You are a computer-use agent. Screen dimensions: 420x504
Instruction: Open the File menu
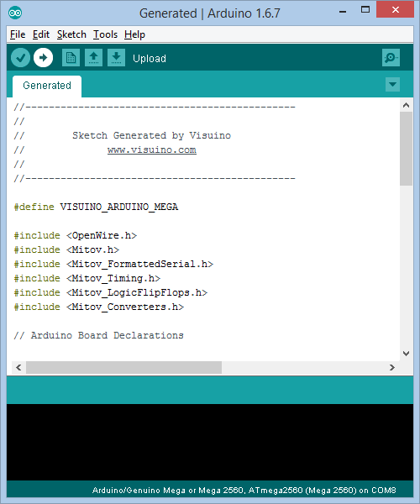(x=18, y=34)
